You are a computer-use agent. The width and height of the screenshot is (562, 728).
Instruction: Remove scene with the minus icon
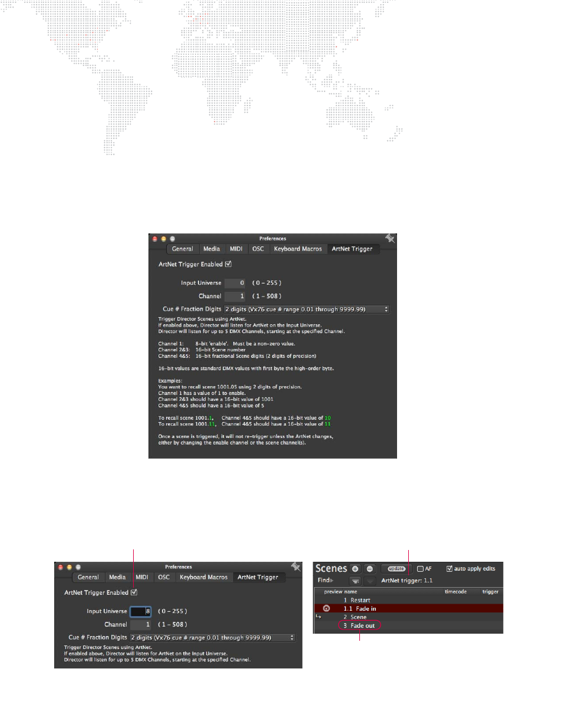[x=369, y=569]
